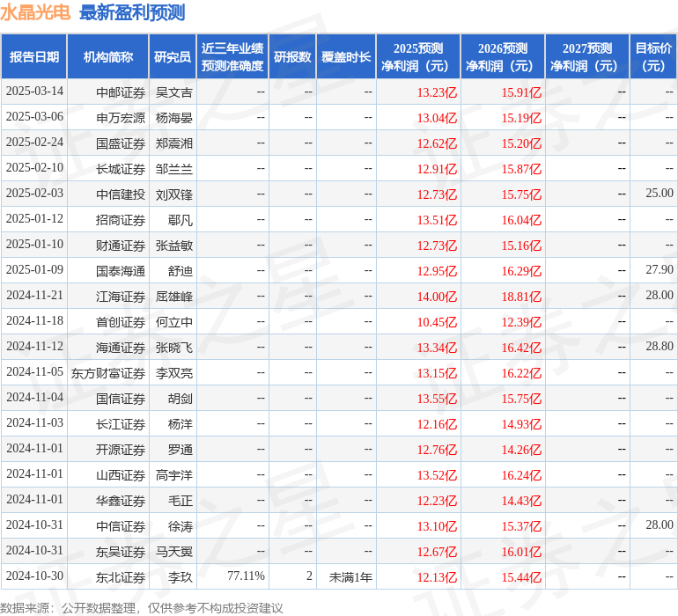Viewport: 678px width, 616px height.
Task: Select institution 招商证券
Action: [x=121, y=220]
